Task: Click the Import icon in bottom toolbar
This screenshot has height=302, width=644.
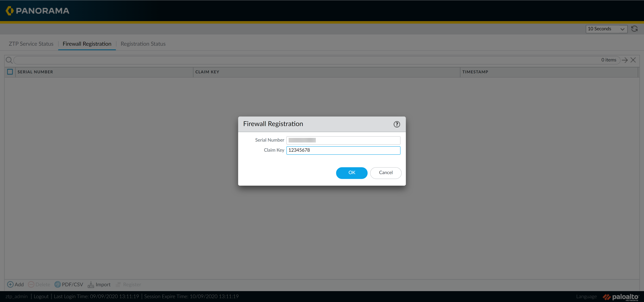Action: [x=91, y=284]
